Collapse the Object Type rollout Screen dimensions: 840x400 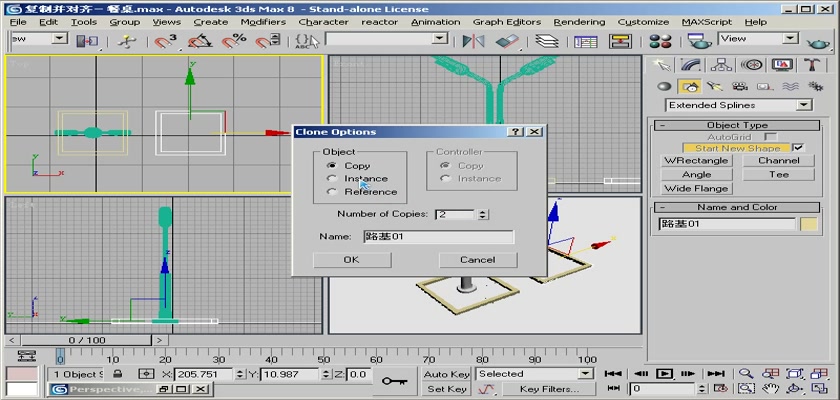pyautogui.click(x=737, y=125)
